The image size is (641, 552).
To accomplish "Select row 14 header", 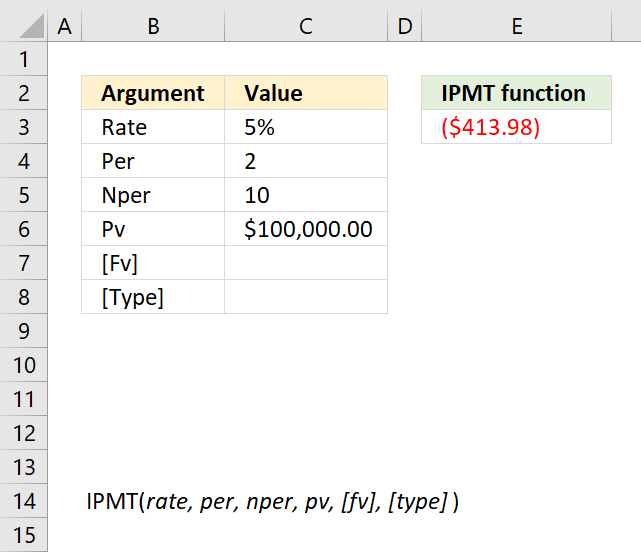I will click(x=24, y=501).
